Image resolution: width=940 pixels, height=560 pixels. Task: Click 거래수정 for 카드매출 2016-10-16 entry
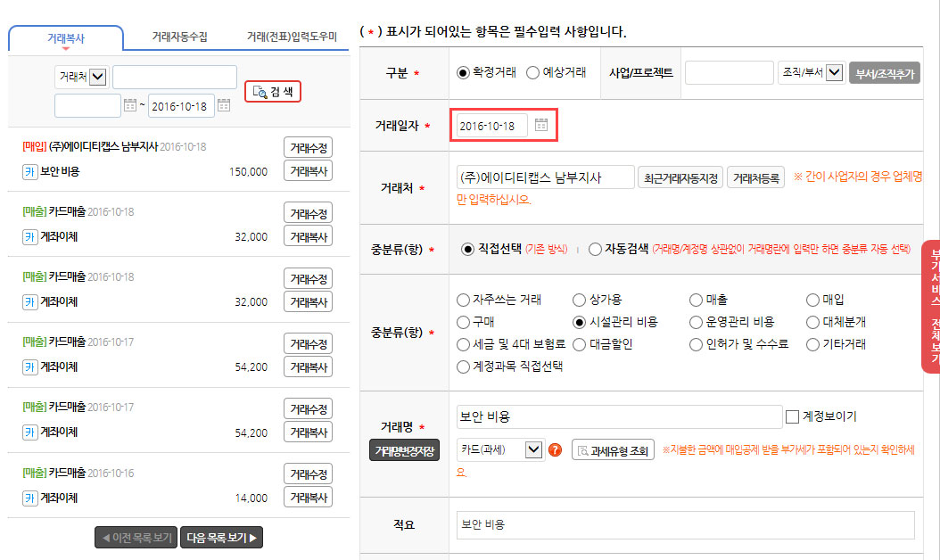[x=309, y=474]
